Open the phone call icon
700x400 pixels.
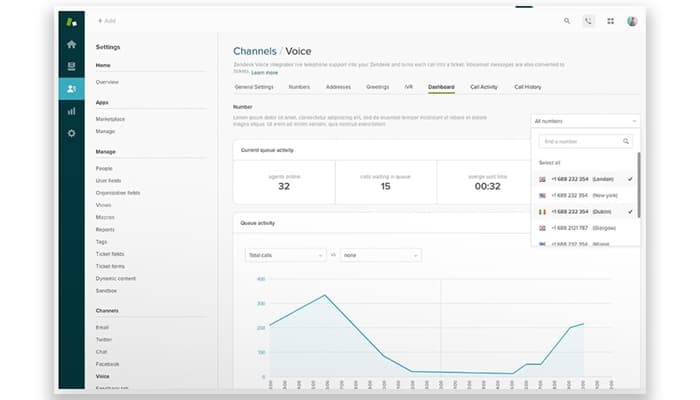[x=588, y=20]
